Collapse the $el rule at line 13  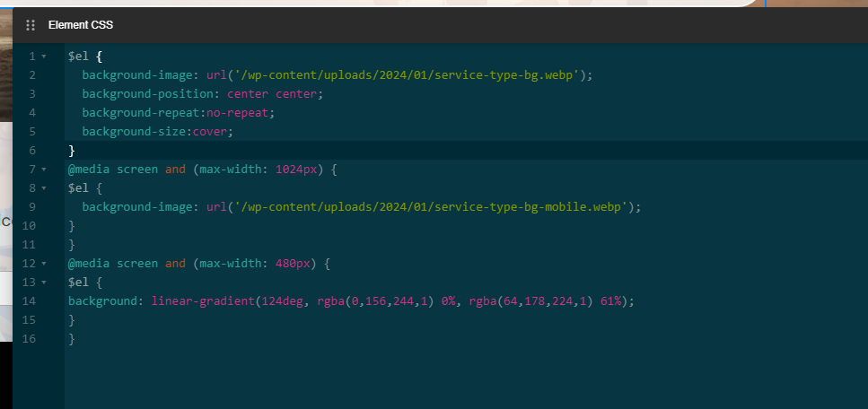43,283
